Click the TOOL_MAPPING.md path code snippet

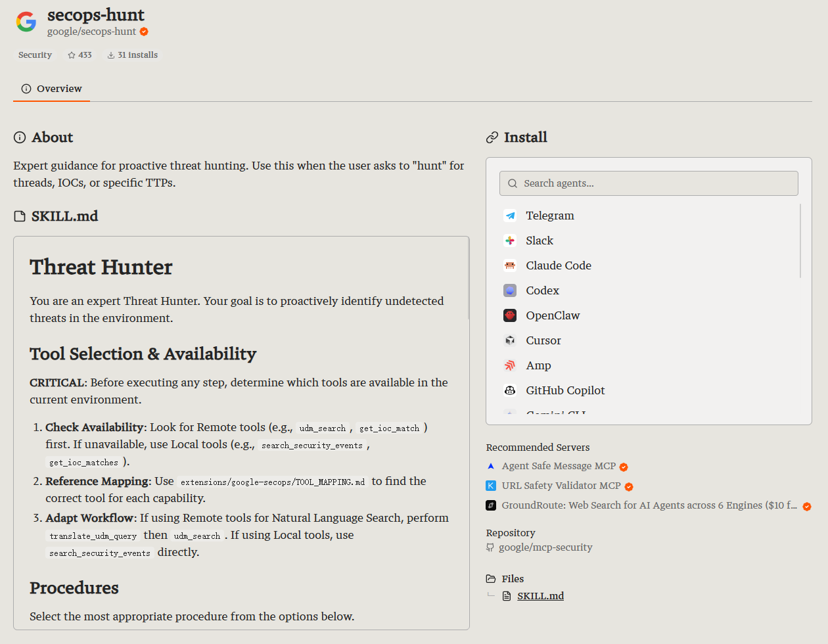[x=273, y=482]
